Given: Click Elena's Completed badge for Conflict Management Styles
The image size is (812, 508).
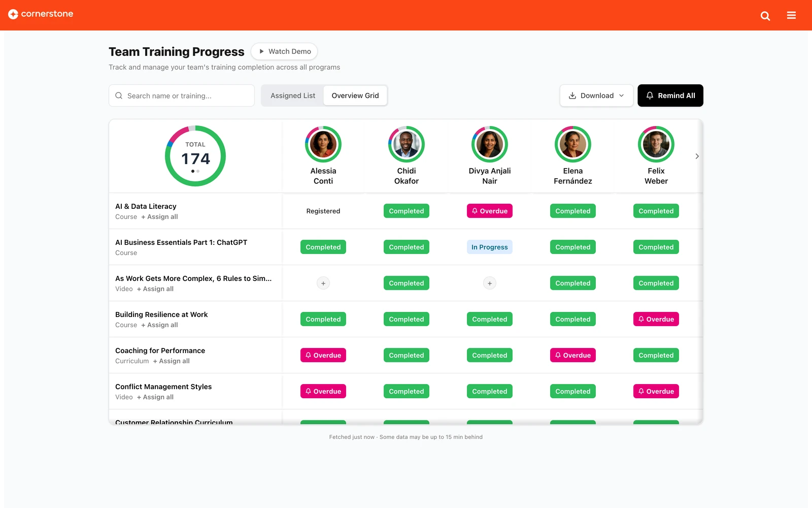Looking at the screenshot, I should click(x=573, y=392).
